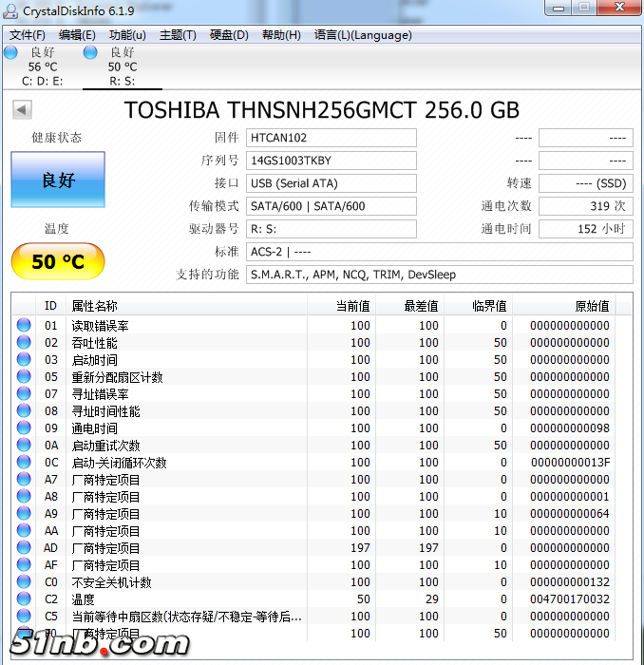Click the serial number field 14GS1003TKBY
The image size is (644, 665).
[x=331, y=161]
